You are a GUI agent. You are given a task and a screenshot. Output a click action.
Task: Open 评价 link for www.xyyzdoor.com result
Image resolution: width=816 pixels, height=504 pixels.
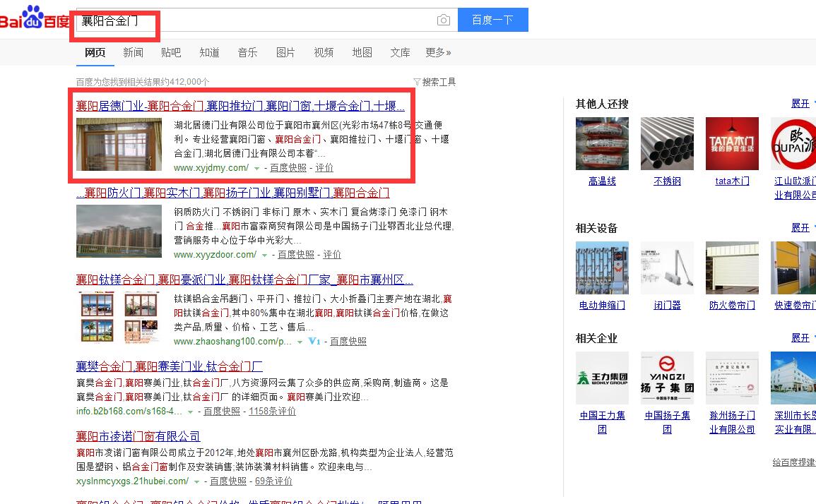[332, 255]
